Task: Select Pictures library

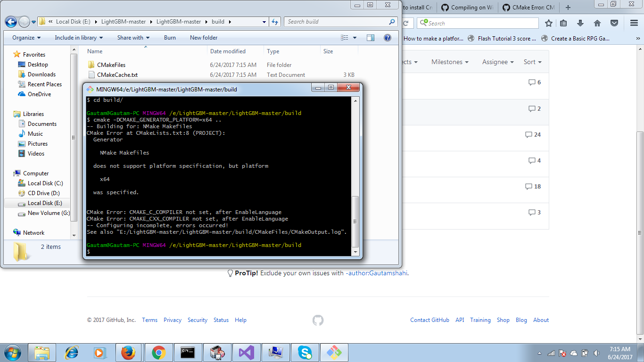Action: [x=38, y=144]
